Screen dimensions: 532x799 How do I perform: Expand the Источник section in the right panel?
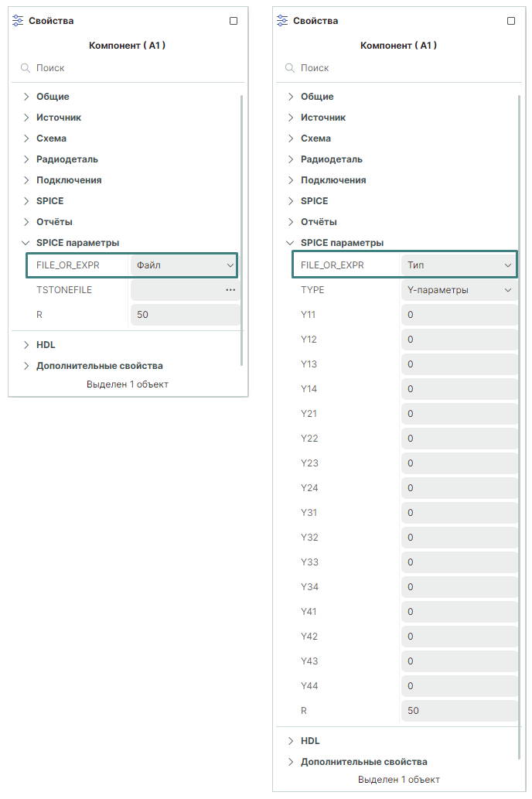(291, 118)
